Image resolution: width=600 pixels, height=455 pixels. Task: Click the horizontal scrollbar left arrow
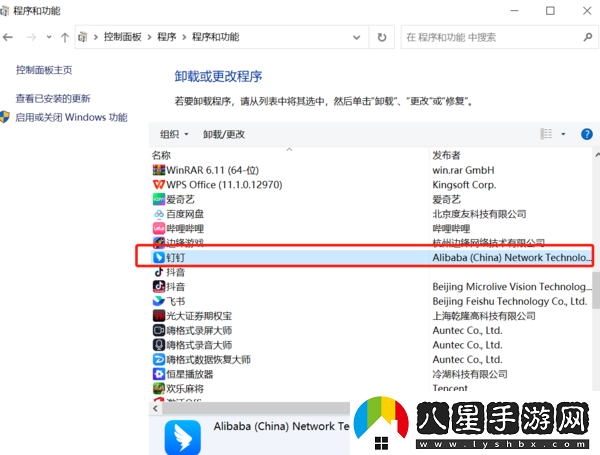coord(155,408)
